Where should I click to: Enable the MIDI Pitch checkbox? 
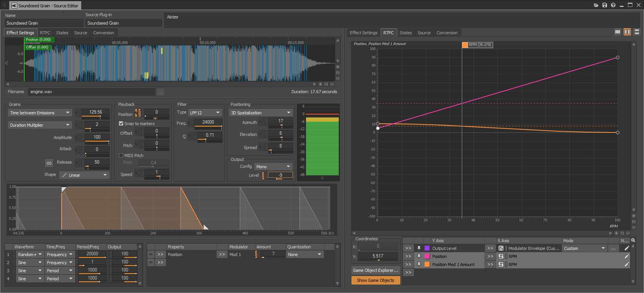(121, 156)
